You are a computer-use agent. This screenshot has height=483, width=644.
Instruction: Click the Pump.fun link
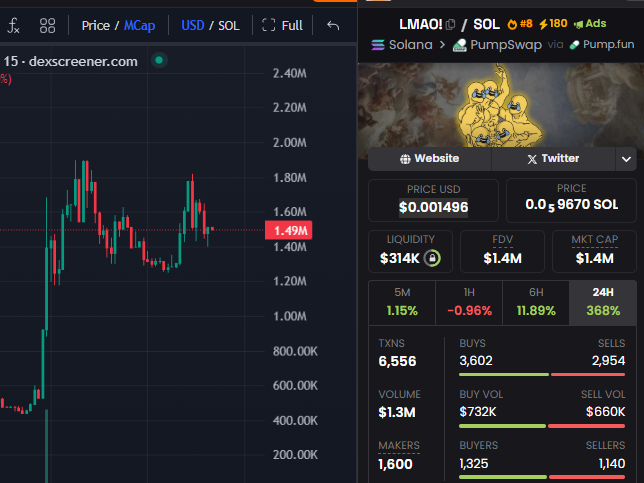pos(608,44)
